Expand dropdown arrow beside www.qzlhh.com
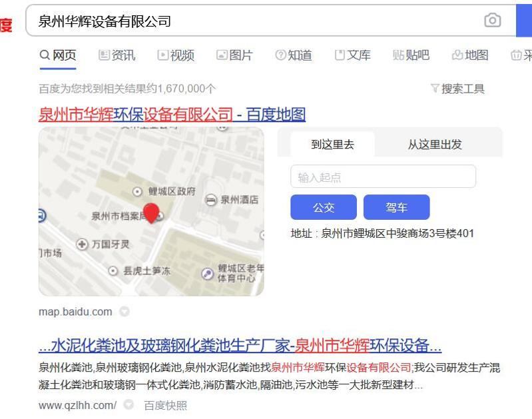The image size is (532, 419). click(x=129, y=404)
